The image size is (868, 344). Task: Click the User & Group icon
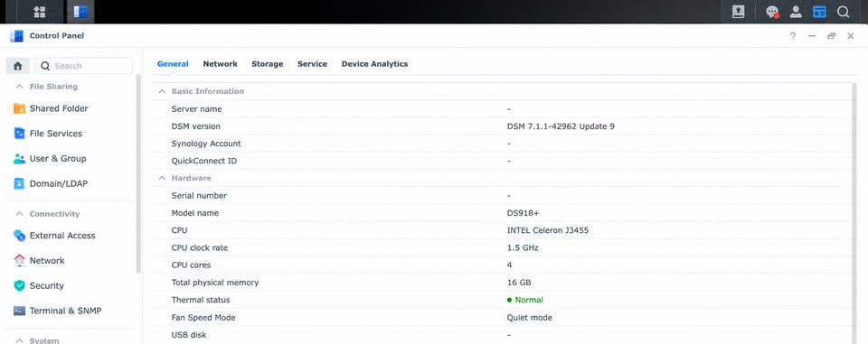pos(19,159)
